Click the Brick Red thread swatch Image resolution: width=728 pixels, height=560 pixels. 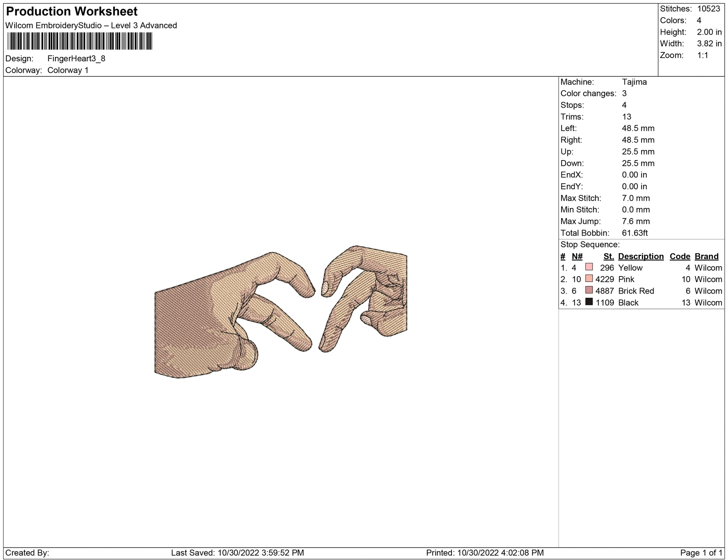[589, 290]
